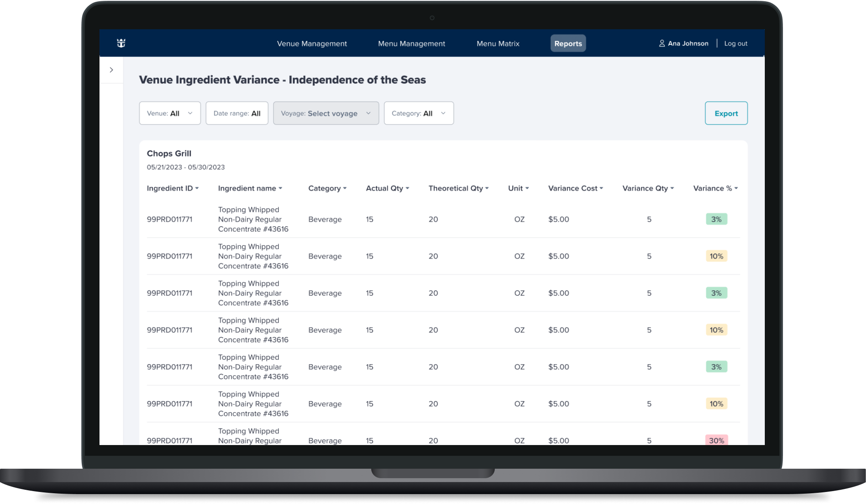Sort by Actual Qty arrow
The width and height of the screenshot is (866, 504).
point(407,189)
